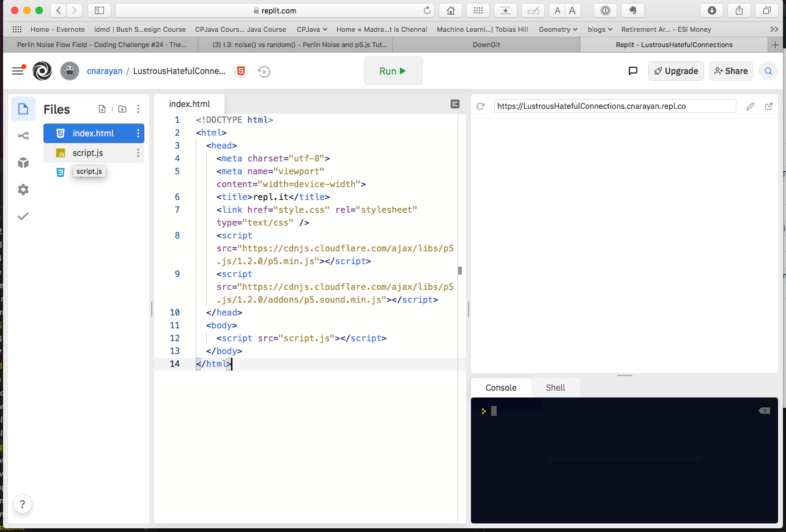Select the Files icon in the sidebar

(23, 109)
